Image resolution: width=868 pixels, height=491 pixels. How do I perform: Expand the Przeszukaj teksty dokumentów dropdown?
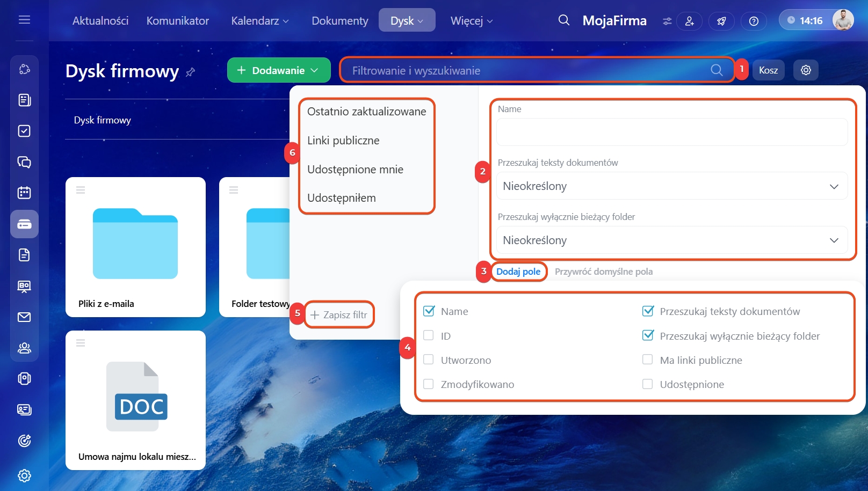(x=672, y=186)
